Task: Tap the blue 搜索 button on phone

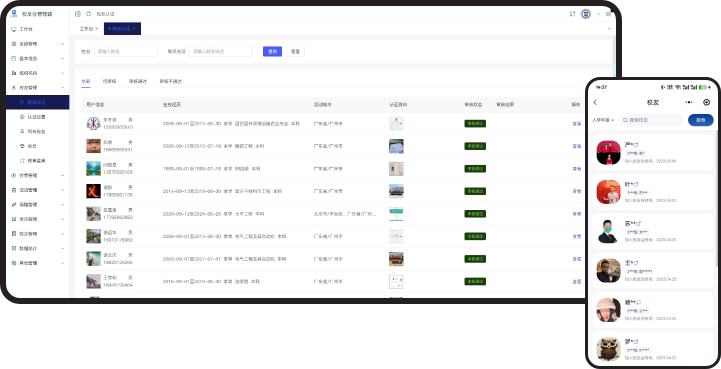Action: (x=700, y=120)
